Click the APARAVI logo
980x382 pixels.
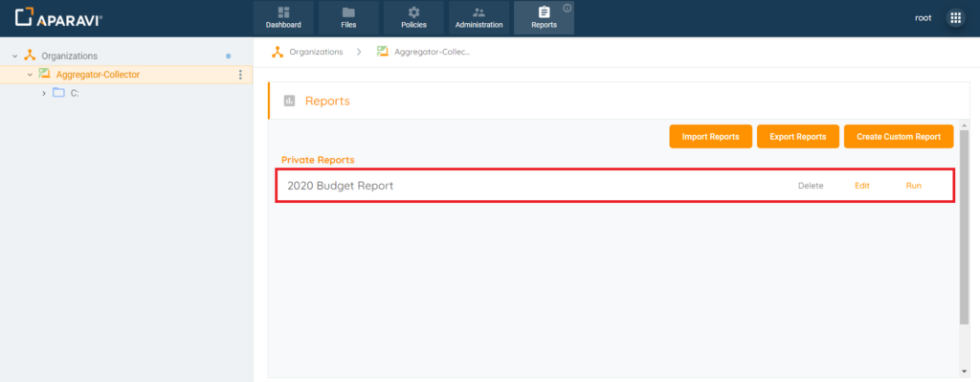coord(59,18)
